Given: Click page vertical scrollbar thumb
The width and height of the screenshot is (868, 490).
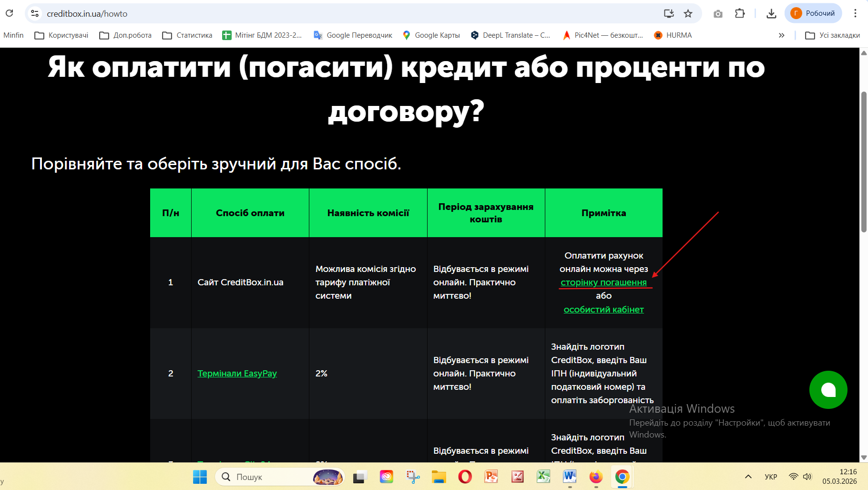Looking at the screenshot, I should 864,162.
